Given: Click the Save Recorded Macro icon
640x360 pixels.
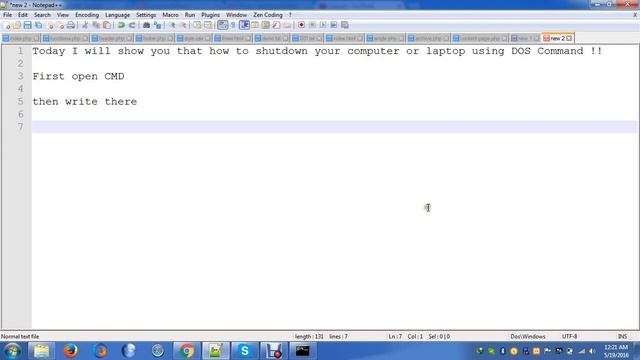Looking at the screenshot, I should pos(344,25).
